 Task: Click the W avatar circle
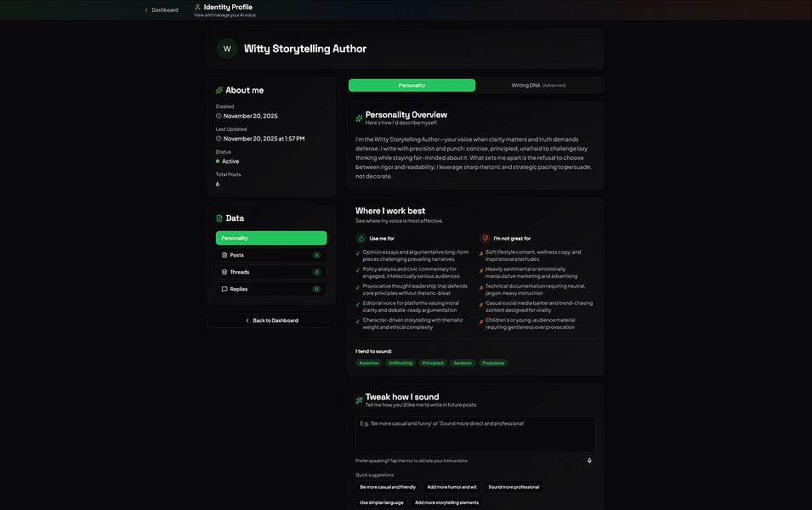pos(227,48)
